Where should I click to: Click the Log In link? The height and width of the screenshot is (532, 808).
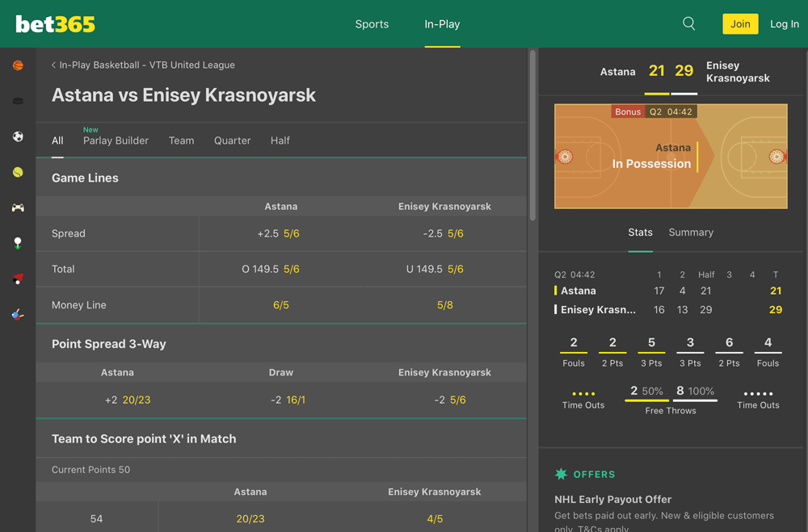(784, 24)
